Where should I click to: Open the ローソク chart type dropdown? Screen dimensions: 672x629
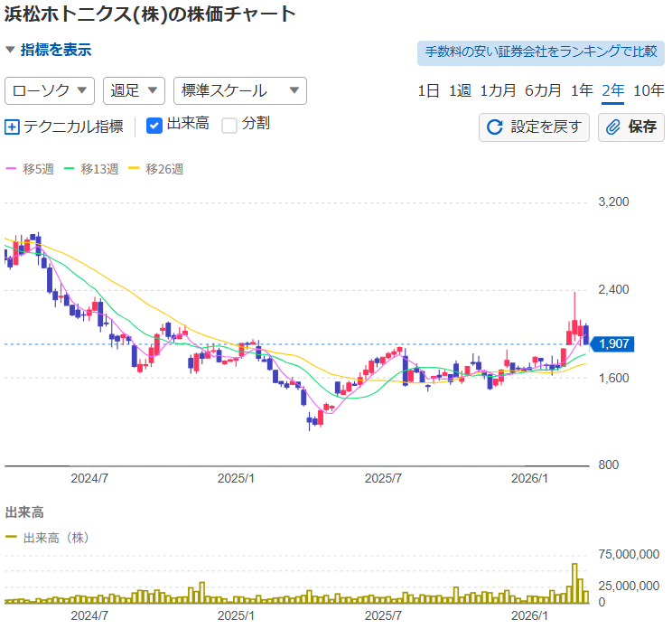pos(51,90)
